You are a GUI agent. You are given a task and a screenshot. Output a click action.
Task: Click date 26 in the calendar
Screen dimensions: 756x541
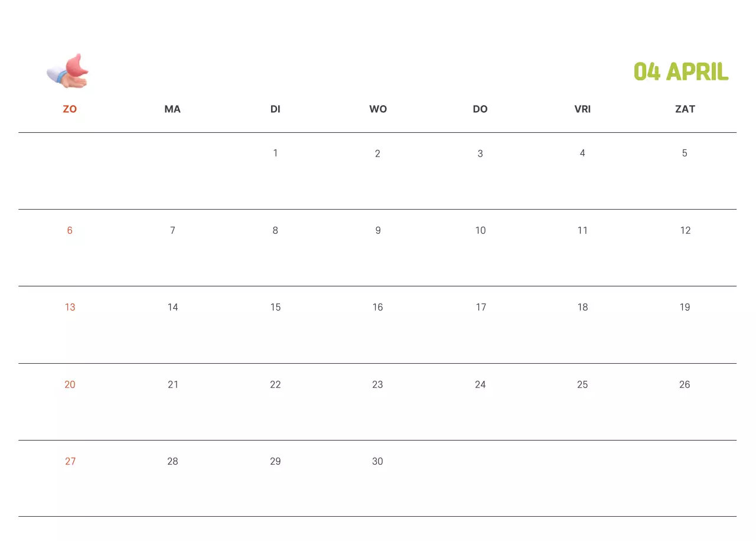click(x=685, y=384)
